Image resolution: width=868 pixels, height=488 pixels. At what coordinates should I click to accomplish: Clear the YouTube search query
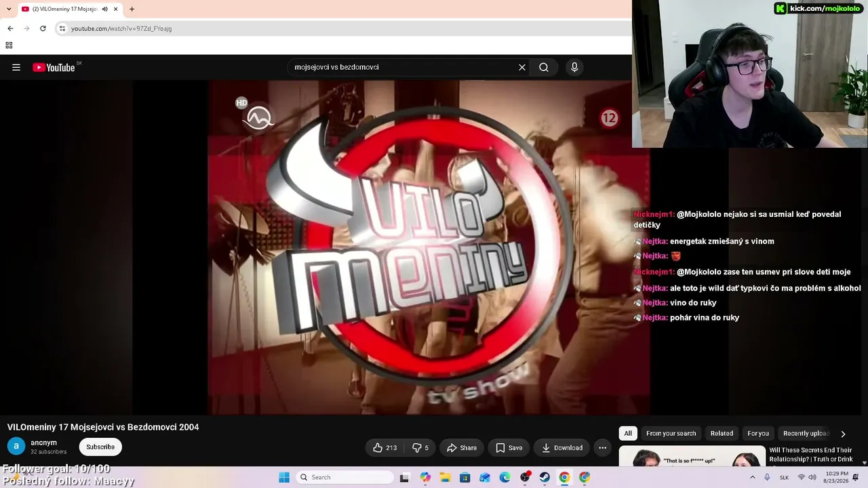(522, 67)
